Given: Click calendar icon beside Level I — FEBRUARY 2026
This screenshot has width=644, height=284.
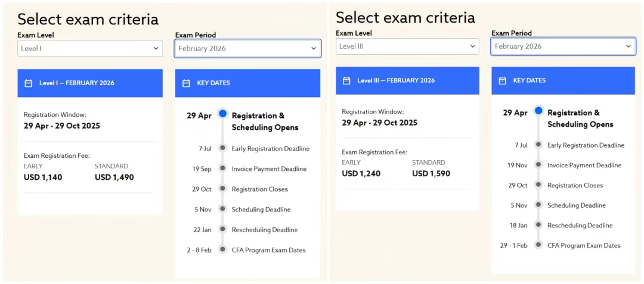Looking at the screenshot, I should (x=29, y=83).
